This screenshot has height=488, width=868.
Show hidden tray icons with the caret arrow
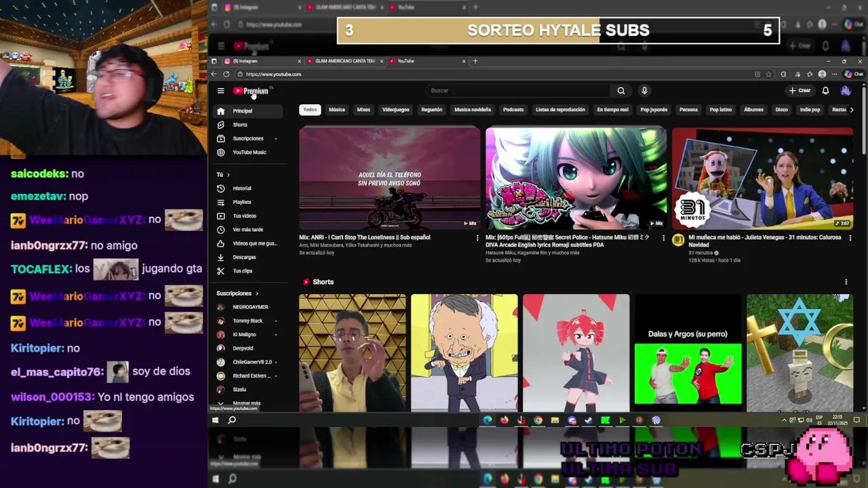click(784, 420)
